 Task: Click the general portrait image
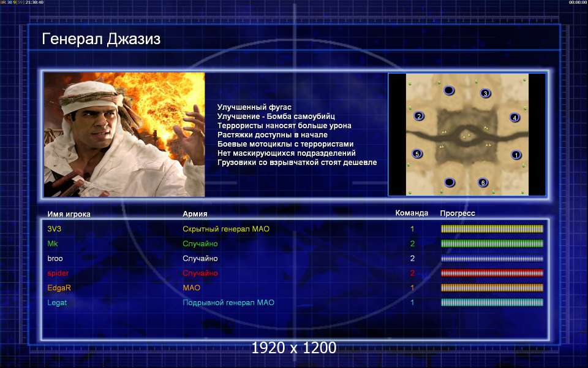click(124, 134)
